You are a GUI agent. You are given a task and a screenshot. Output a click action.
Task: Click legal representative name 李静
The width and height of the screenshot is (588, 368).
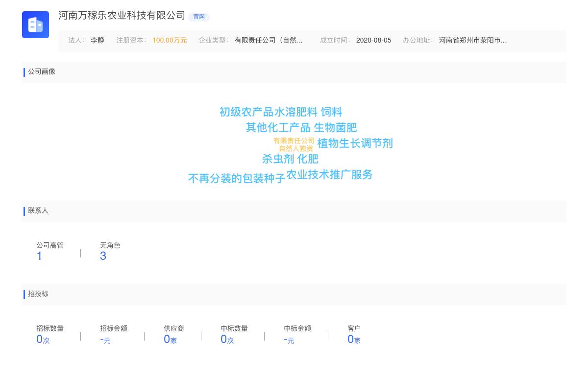pyautogui.click(x=98, y=41)
